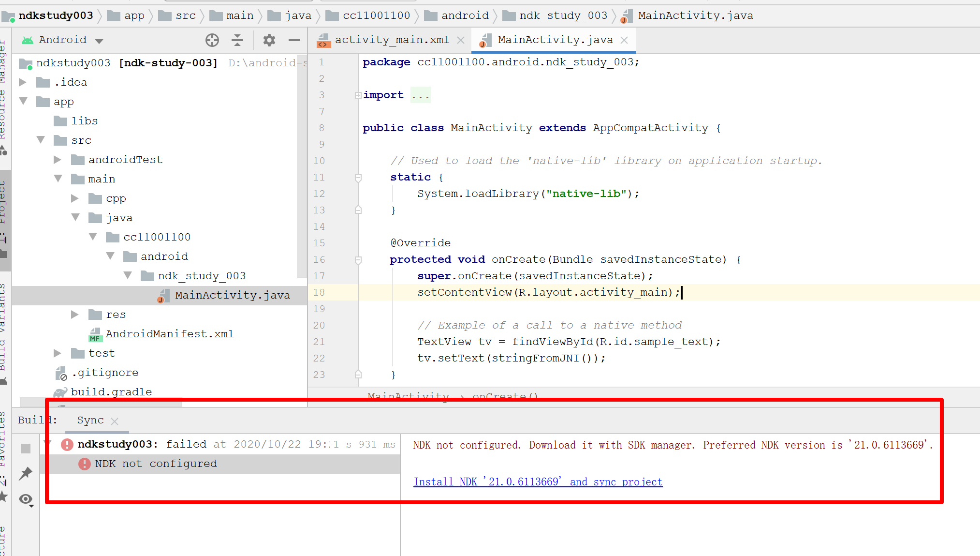Image resolution: width=980 pixels, height=556 pixels.
Task: Close the activity_main.xml tab
Action: pyautogui.click(x=461, y=41)
